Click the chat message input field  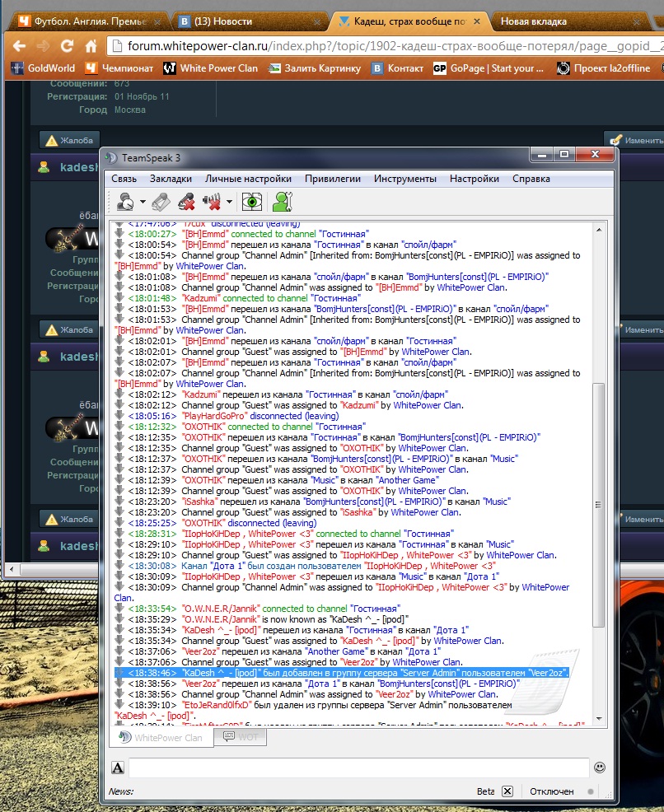coord(358,768)
